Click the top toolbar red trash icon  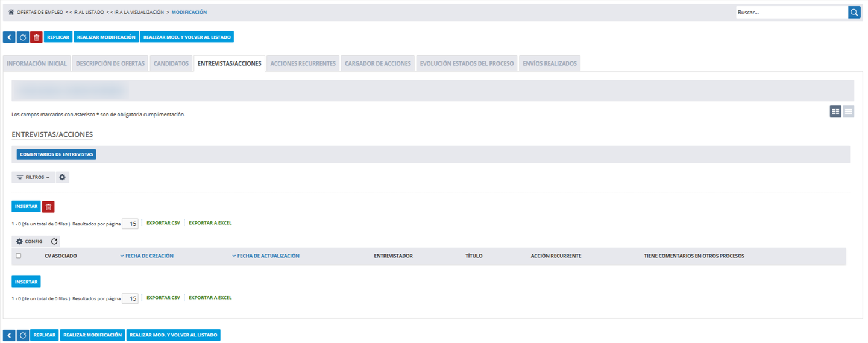coord(37,37)
